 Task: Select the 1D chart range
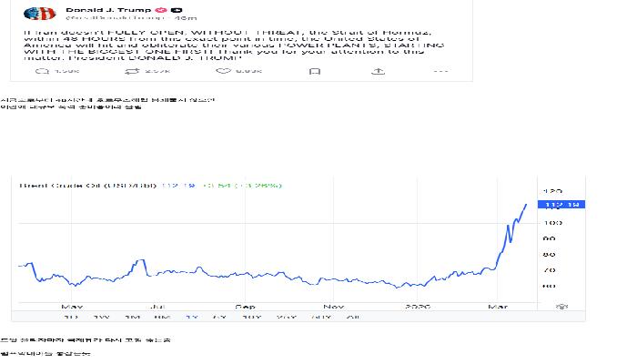point(72,317)
